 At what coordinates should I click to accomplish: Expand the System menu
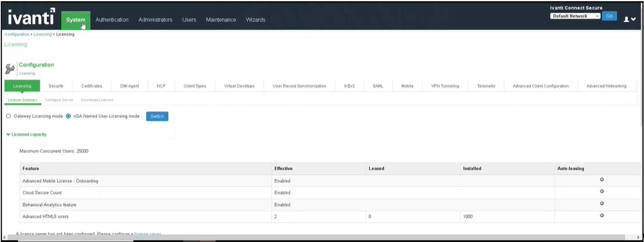75,20
